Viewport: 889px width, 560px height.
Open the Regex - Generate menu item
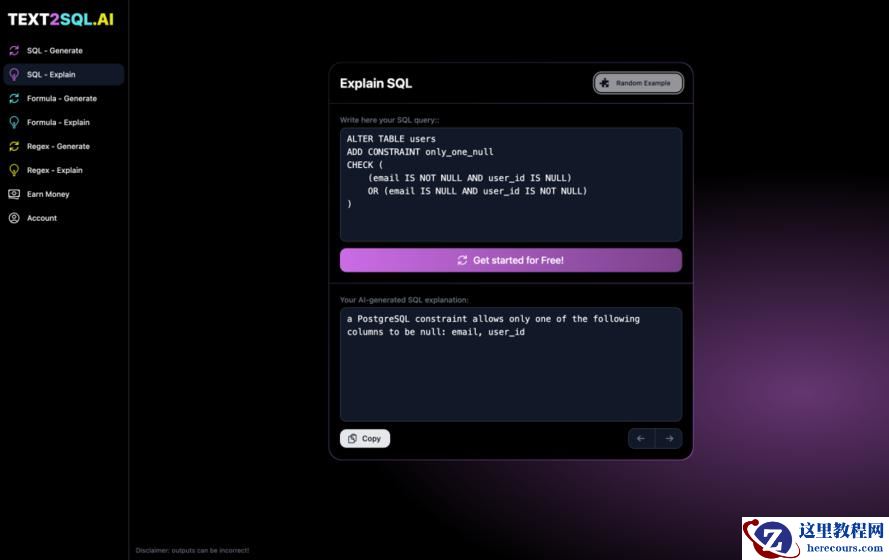[64, 146]
